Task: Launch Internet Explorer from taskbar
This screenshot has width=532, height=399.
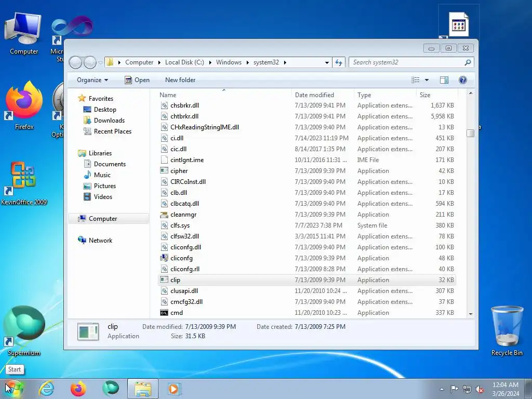Action: [46, 389]
